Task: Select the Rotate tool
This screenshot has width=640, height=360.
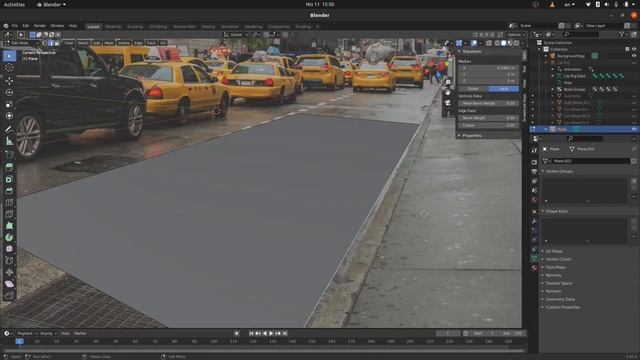Action: click(9, 93)
